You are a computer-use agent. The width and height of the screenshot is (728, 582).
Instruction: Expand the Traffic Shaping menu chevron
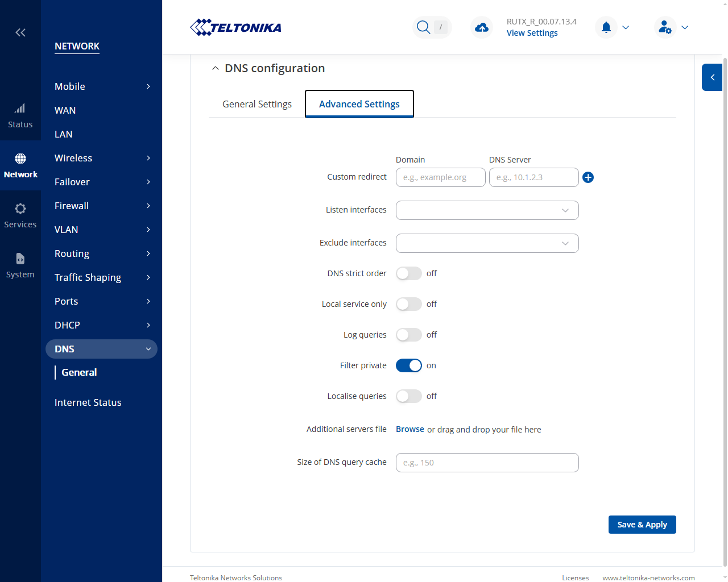pyautogui.click(x=148, y=277)
